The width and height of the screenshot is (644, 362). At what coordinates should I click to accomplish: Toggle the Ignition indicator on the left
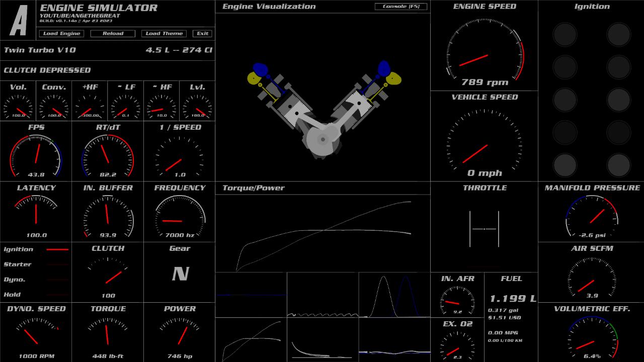tap(57, 249)
